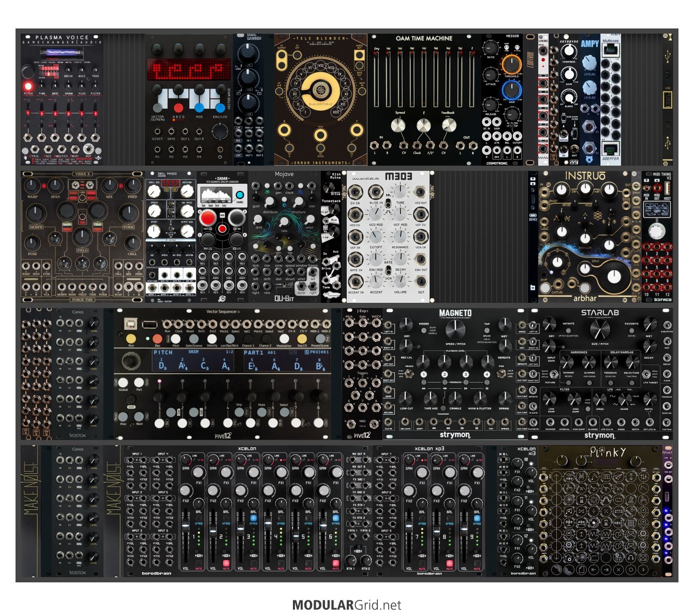
Task: Click the Magneto SPEED / PITCH knob
Action: pyautogui.click(x=455, y=330)
